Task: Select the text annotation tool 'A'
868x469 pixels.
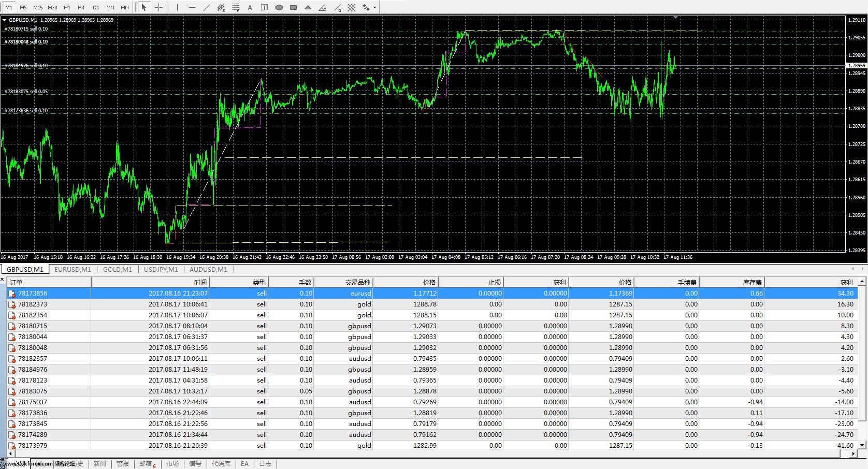Action: pos(250,7)
